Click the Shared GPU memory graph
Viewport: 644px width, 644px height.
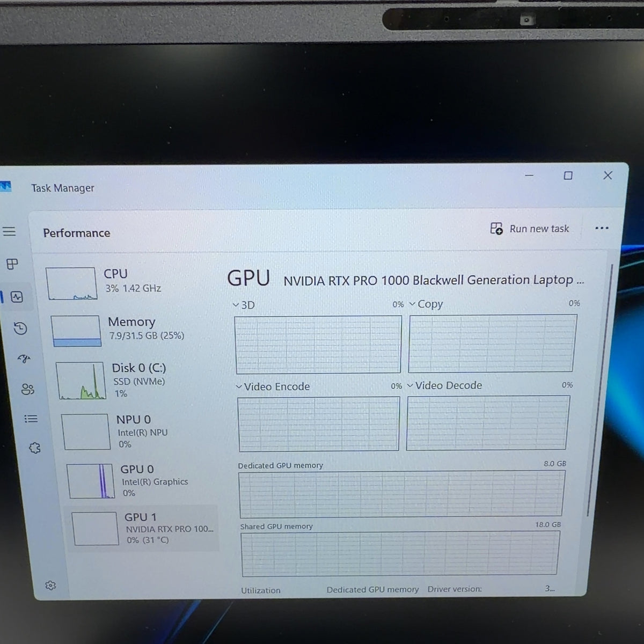(x=400, y=554)
